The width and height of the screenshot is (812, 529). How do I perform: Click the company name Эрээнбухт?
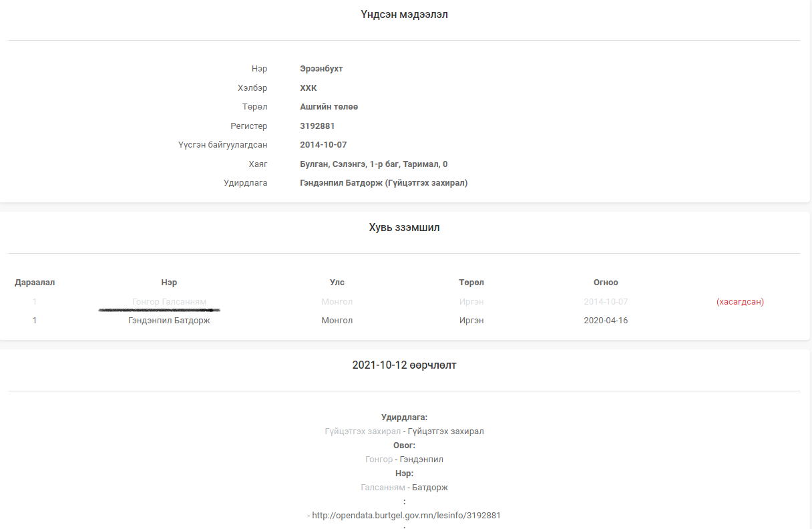coord(321,69)
